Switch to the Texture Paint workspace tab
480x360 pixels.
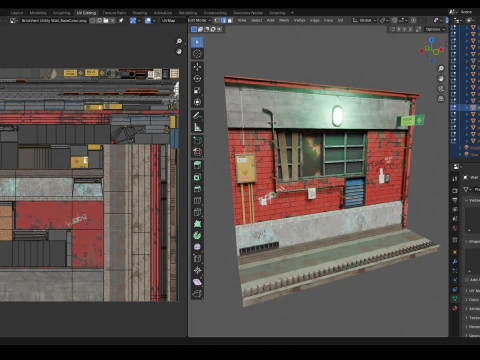[x=114, y=13]
